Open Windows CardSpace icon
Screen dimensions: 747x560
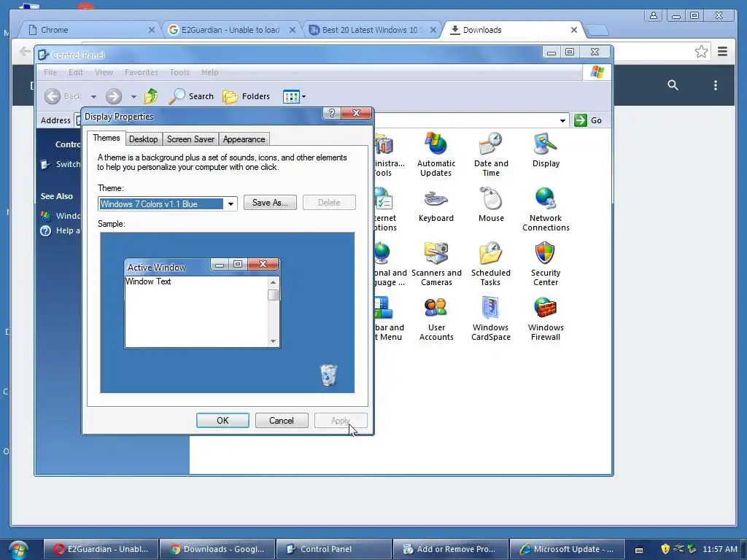tap(491, 319)
